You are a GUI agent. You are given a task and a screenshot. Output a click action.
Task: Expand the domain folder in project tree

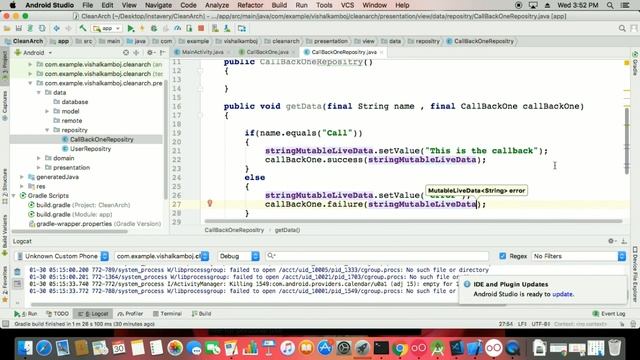[x=39, y=158]
